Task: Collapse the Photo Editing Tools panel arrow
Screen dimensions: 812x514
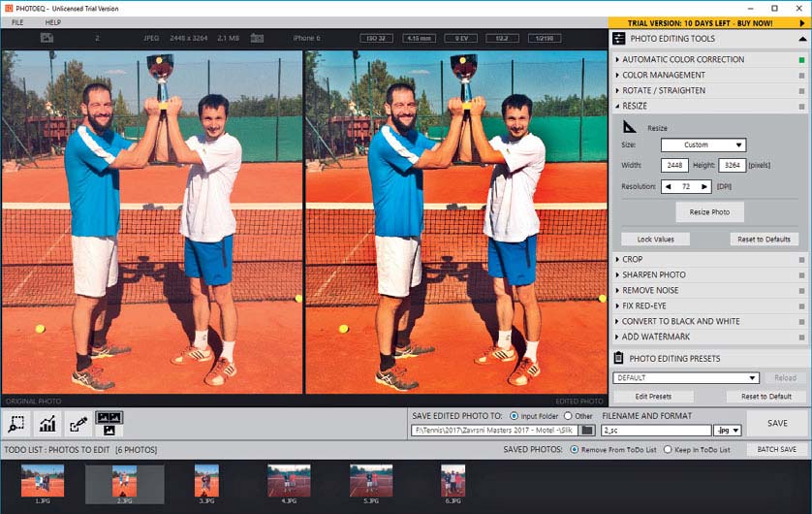Action: 802,39
